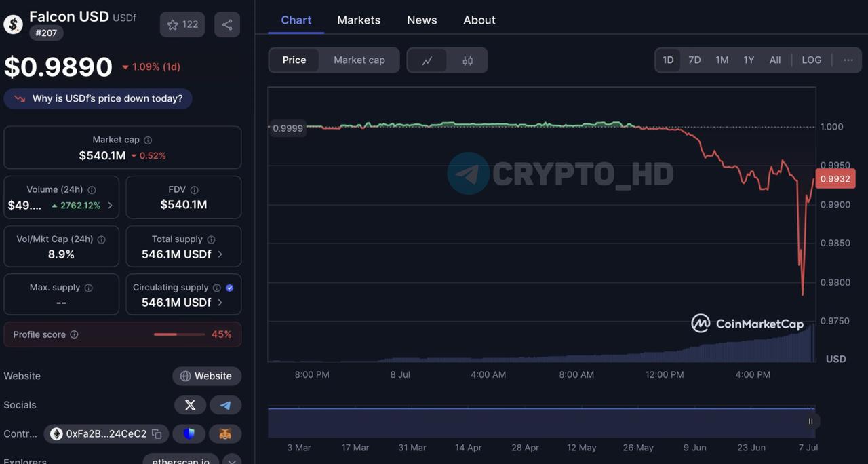Open the News tab
The width and height of the screenshot is (868, 464).
click(x=422, y=20)
